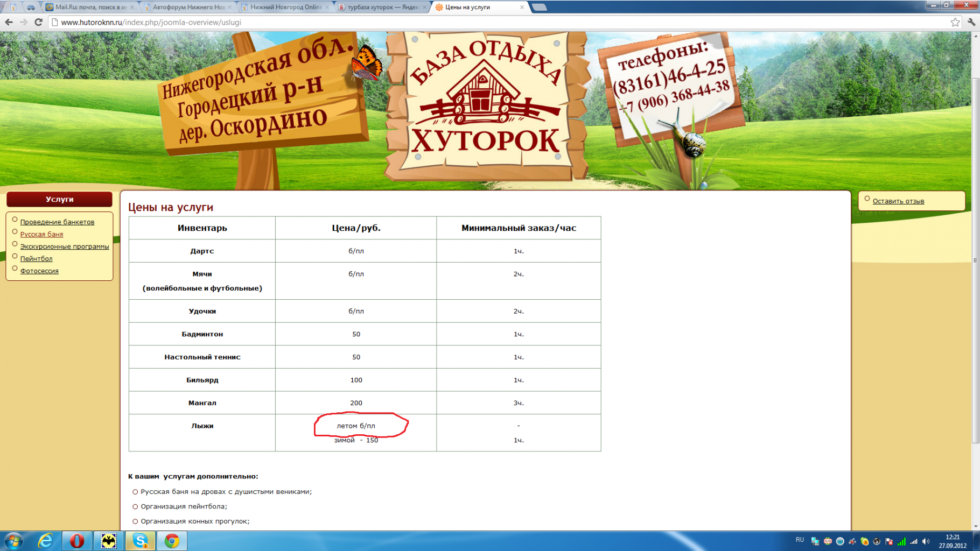Open Internet Explorer from the taskbar
Viewport: 980px width, 551px height.
(x=45, y=541)
